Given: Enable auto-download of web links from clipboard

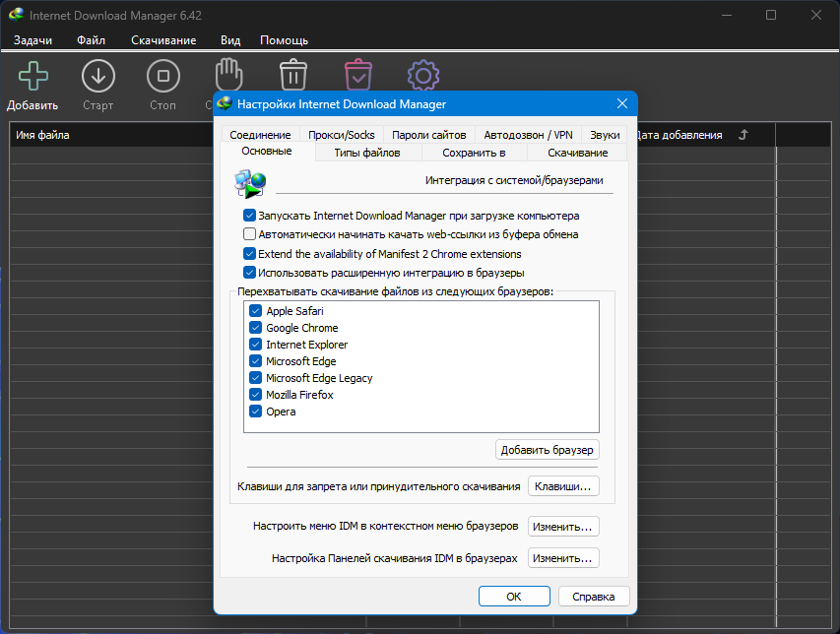Looking at the screenshot, I should click(249, 234).
